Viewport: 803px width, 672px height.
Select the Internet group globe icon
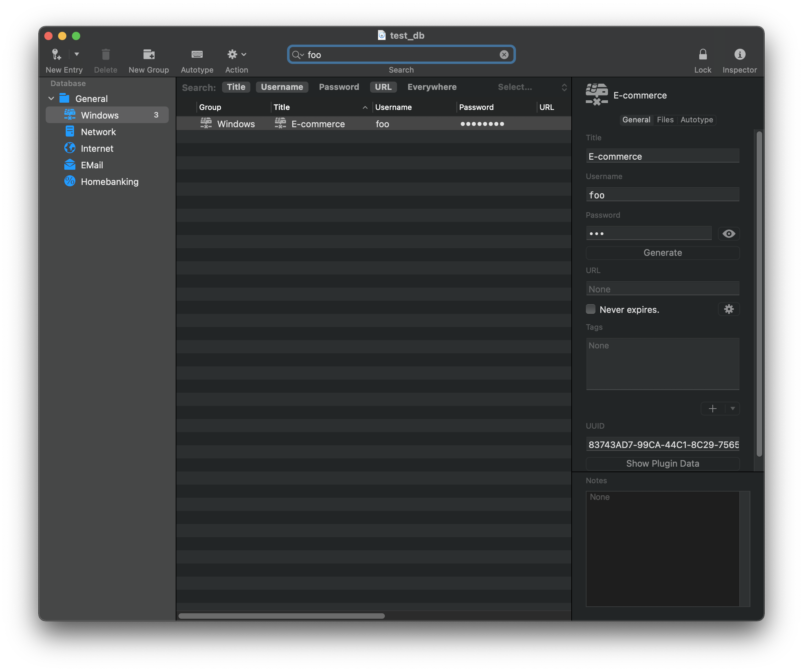point(70,148)
